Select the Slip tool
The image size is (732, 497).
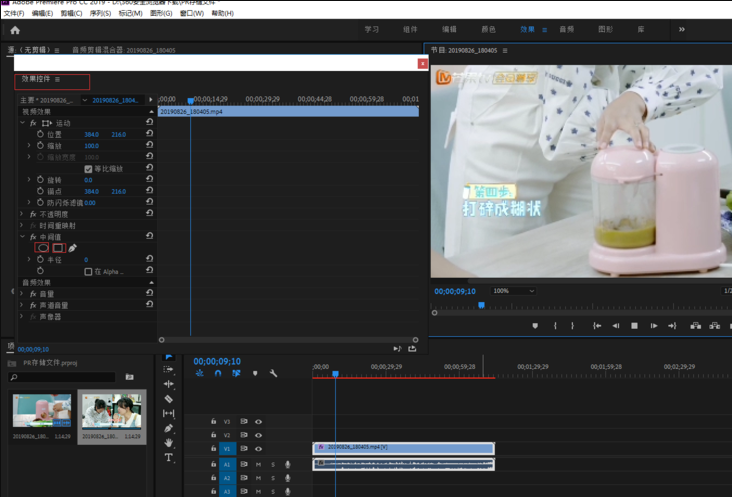click(x=169, y=413)
